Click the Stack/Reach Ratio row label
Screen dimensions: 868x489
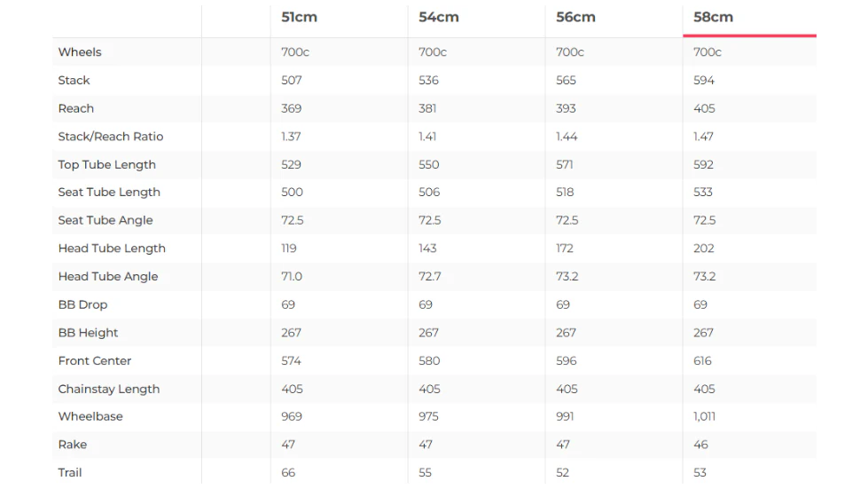111,137
